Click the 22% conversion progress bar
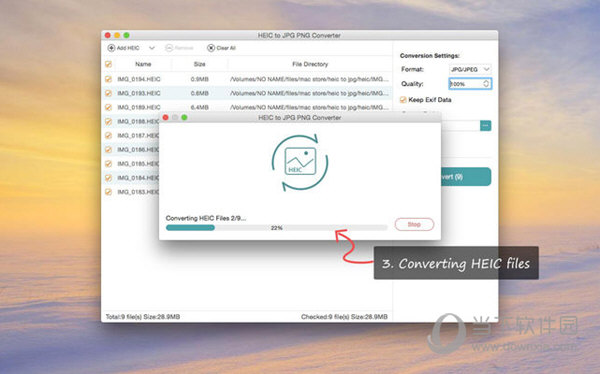The height and width of the screenshot is (374, 600). coord(277,228)
